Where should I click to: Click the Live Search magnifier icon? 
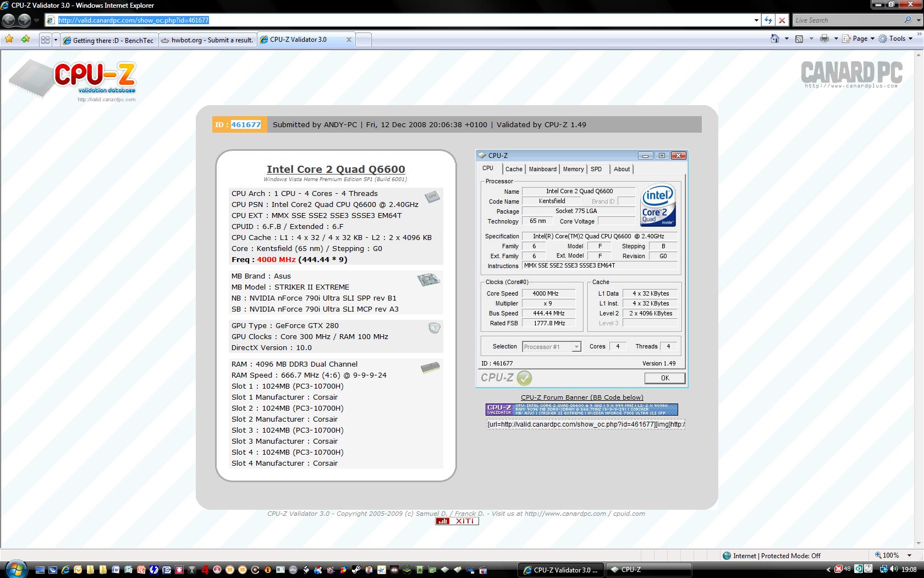point(908,20)
